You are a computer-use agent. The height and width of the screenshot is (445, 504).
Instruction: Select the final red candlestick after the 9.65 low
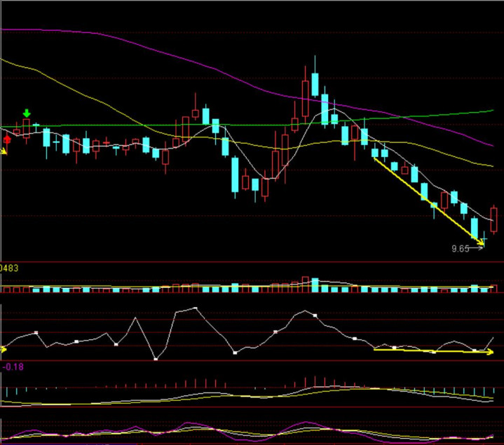click(493, 219)
